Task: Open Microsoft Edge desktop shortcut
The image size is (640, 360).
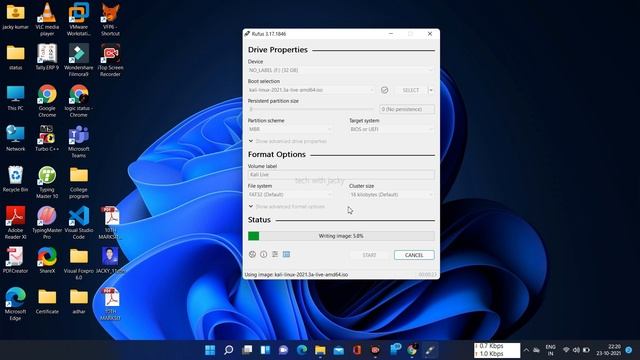Action: pyautogui.click(x=16, y=304)
